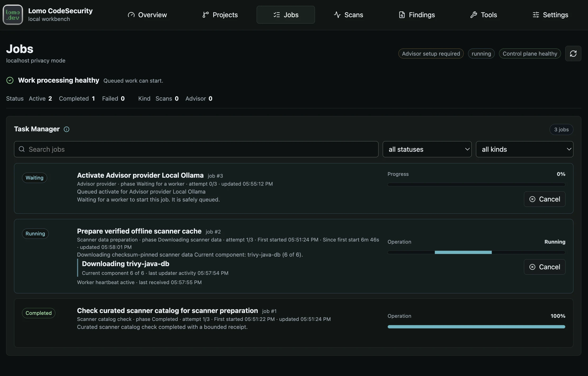Open the Settings tab
This screenshot has height=376, width=588.
click(550, 15)
